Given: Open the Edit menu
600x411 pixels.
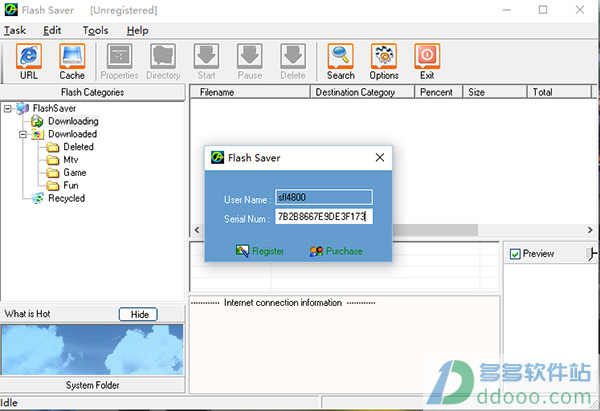Looking at the screenshot, I should (52, 30).
